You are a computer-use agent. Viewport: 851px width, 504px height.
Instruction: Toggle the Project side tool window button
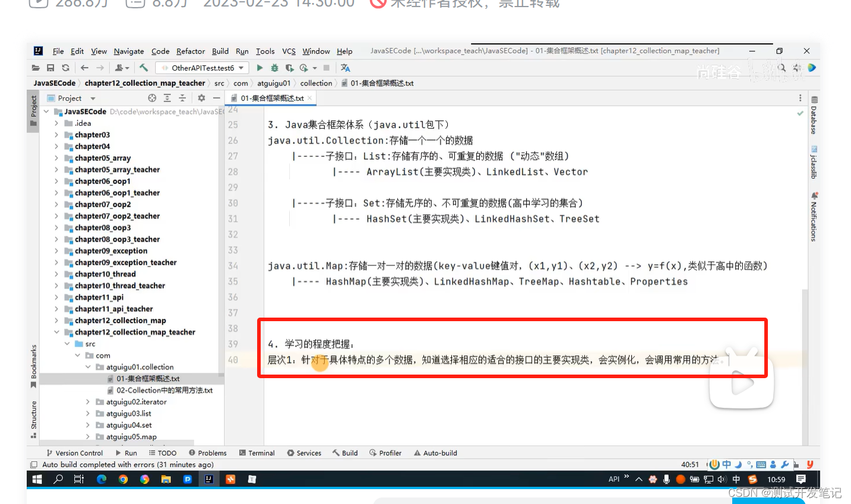34,111
